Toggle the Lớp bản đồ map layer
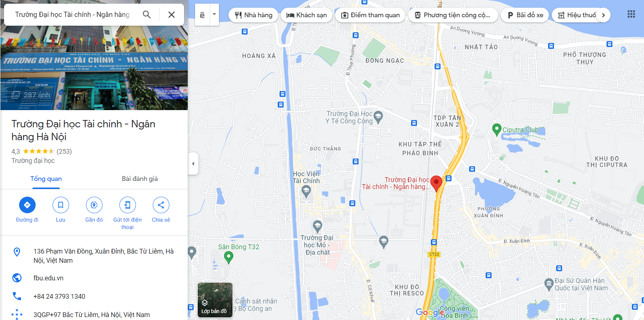Image resolution: width=644 pixels, height=320 pixels. tap(215, 300)
